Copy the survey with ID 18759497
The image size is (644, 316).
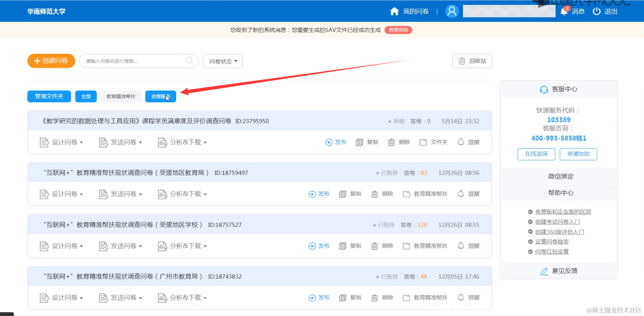point(350,194)
